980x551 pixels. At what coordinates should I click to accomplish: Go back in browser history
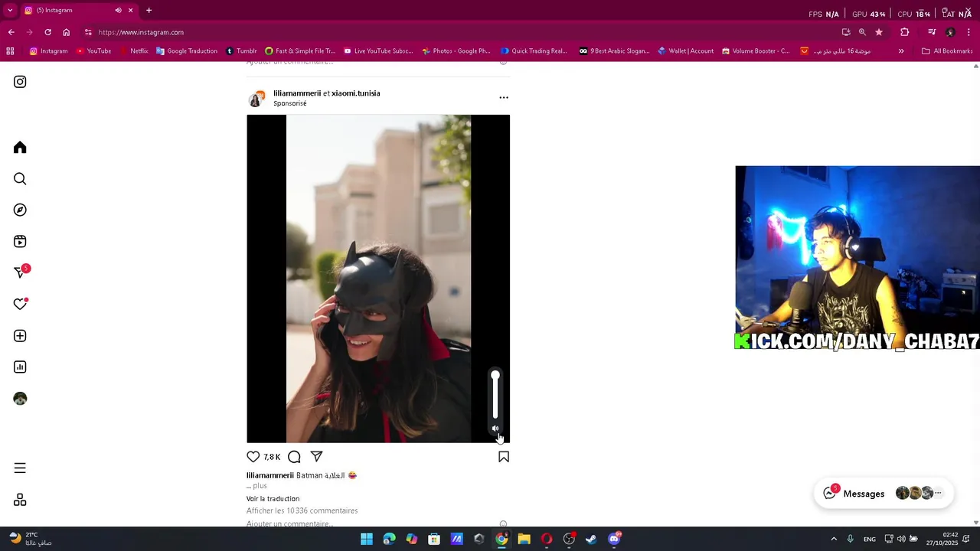11,32
